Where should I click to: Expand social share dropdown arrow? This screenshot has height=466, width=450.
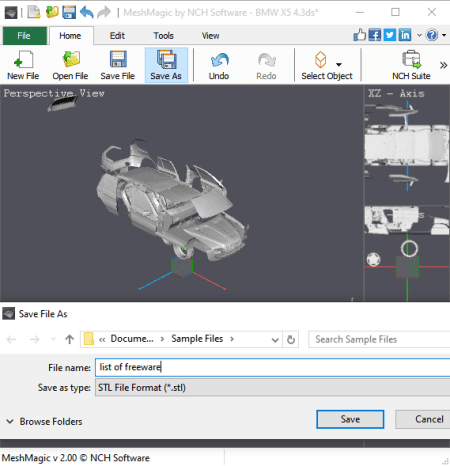[x=419, y=35]
